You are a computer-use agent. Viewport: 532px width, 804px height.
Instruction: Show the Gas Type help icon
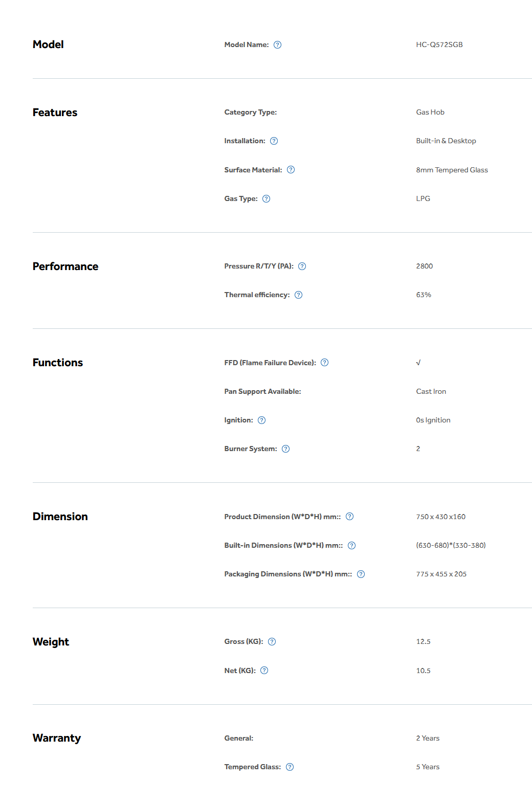(x=267, y=199)
